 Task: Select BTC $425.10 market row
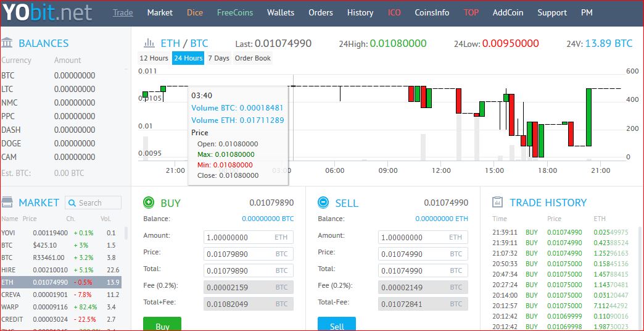61,245
